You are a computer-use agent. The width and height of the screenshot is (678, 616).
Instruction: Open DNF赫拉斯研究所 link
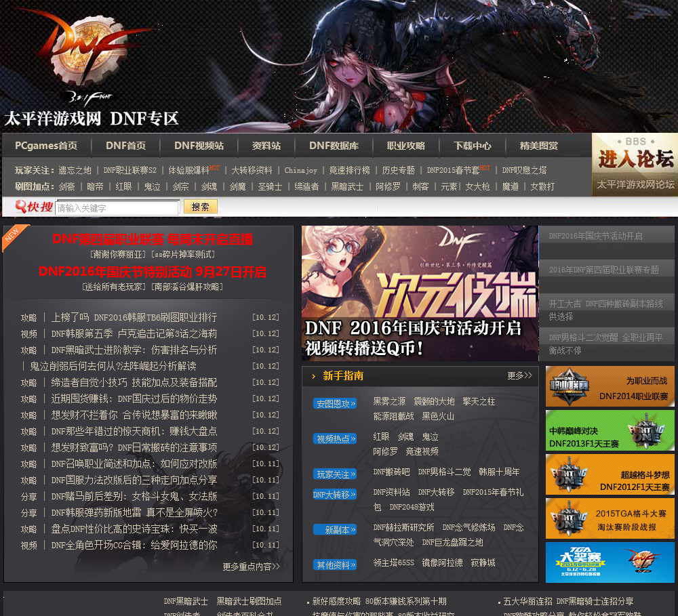coord(403,527)
